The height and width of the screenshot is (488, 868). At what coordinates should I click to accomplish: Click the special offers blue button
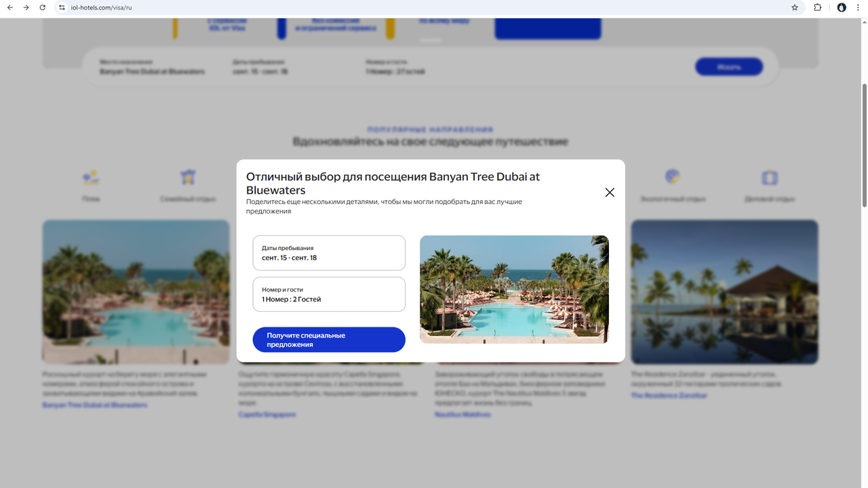[329, 340]
